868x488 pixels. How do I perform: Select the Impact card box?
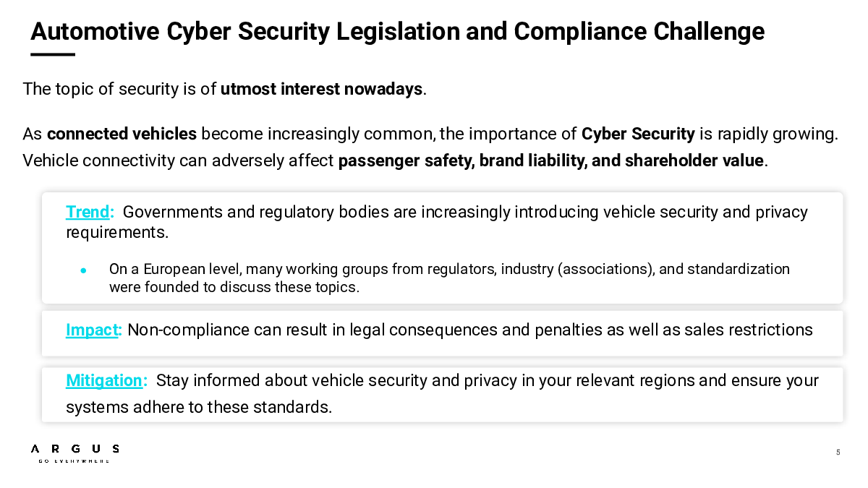click(x=442, y=333)
